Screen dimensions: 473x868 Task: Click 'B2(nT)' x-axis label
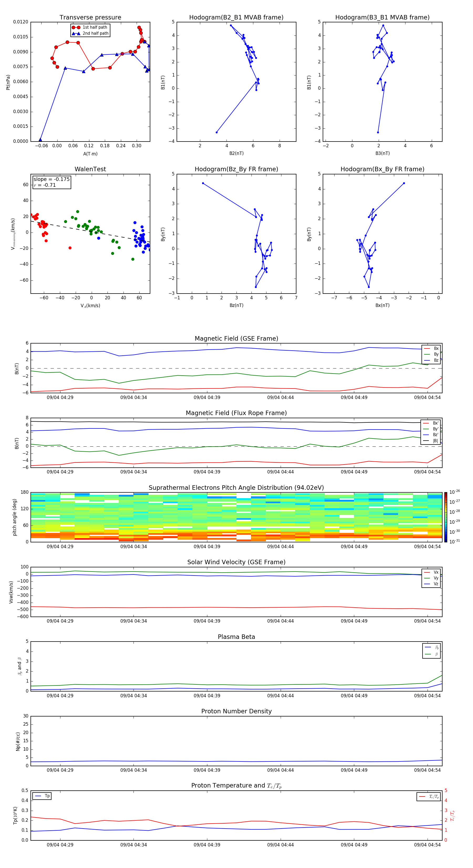pos(236,153)
